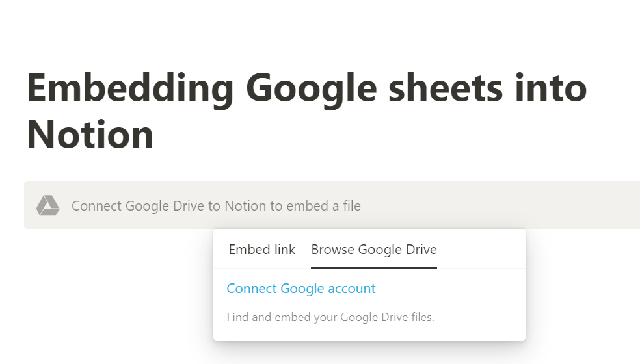
Task: Click the underline beneath Browse Google Drive tab
Action: (x=374, y=268)
